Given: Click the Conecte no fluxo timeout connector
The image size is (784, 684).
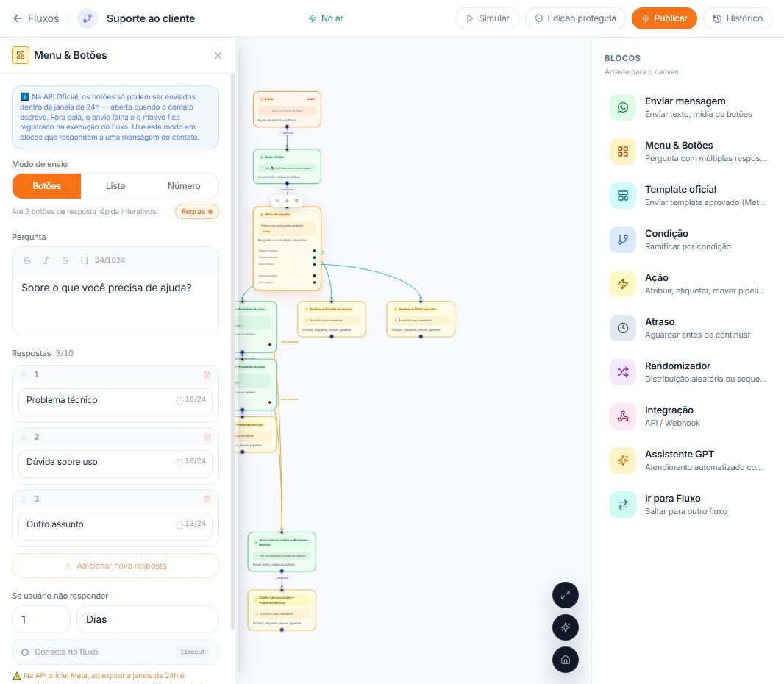Looking at the screenshot, I should coord(115,652).
